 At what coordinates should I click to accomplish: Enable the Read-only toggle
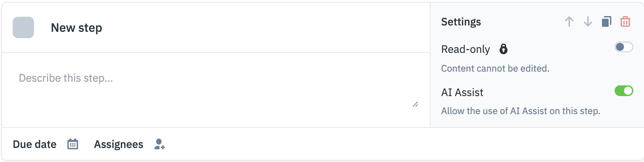[x=624, y=47]
